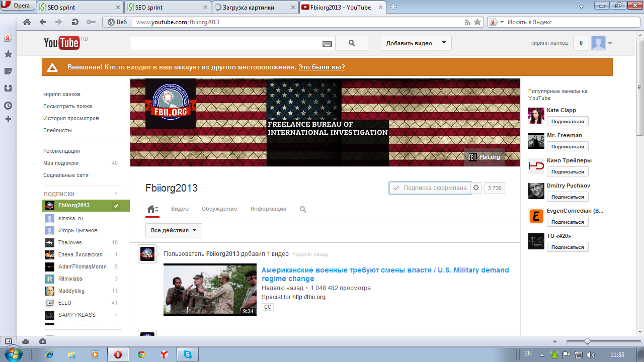
Task: Switch to the Обсуждение channel tab
Action: [219, 209]
